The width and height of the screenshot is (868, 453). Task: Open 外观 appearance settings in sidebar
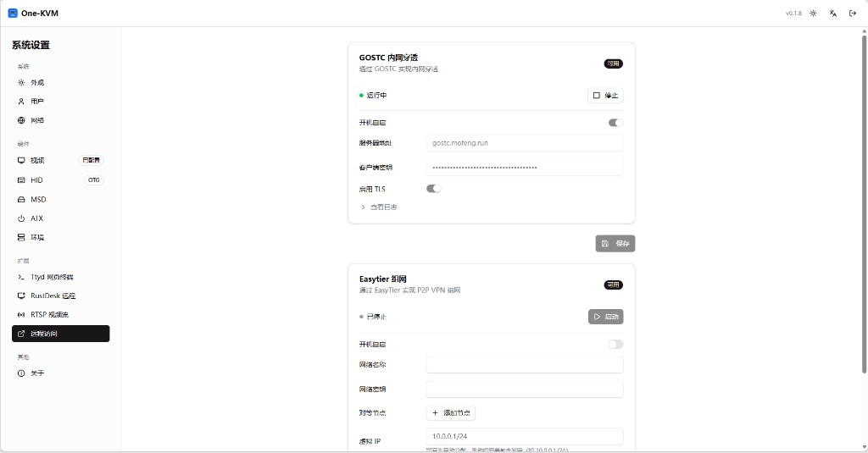pos(37,83)
